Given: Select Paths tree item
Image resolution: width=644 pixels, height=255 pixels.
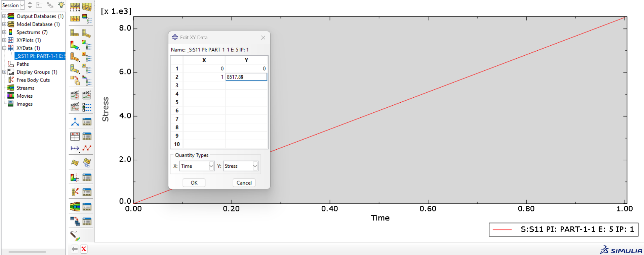Looking at the screenshot, I should [23, 64].
